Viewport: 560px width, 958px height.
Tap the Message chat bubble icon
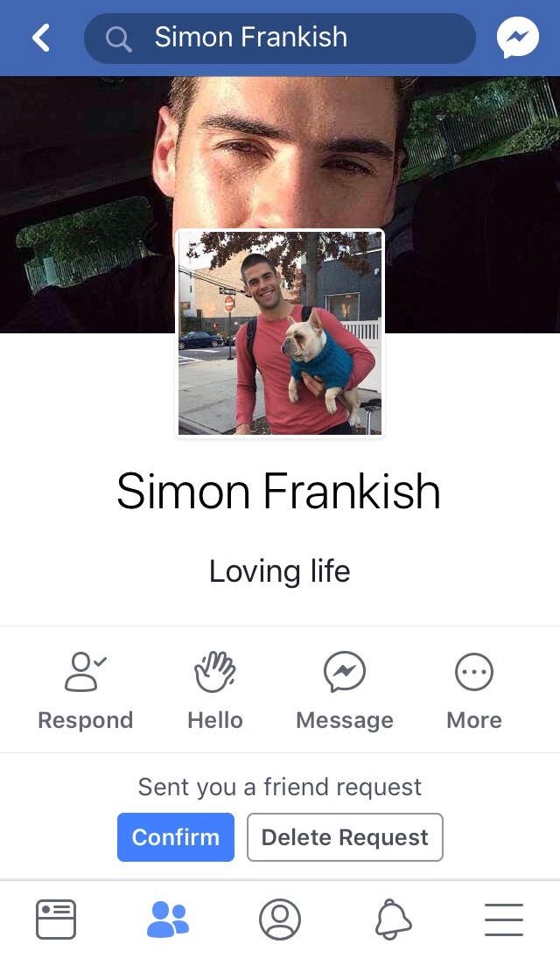(344, 671)
